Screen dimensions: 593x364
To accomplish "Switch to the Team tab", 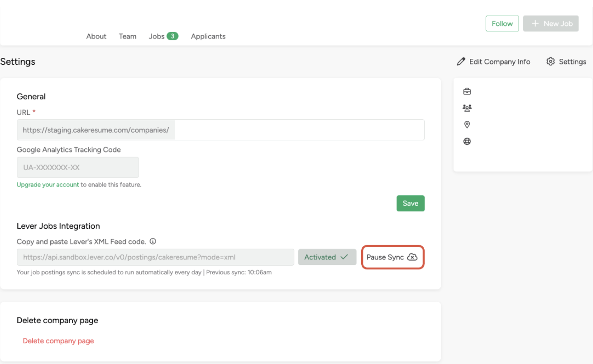I will (x=128, y=36).
